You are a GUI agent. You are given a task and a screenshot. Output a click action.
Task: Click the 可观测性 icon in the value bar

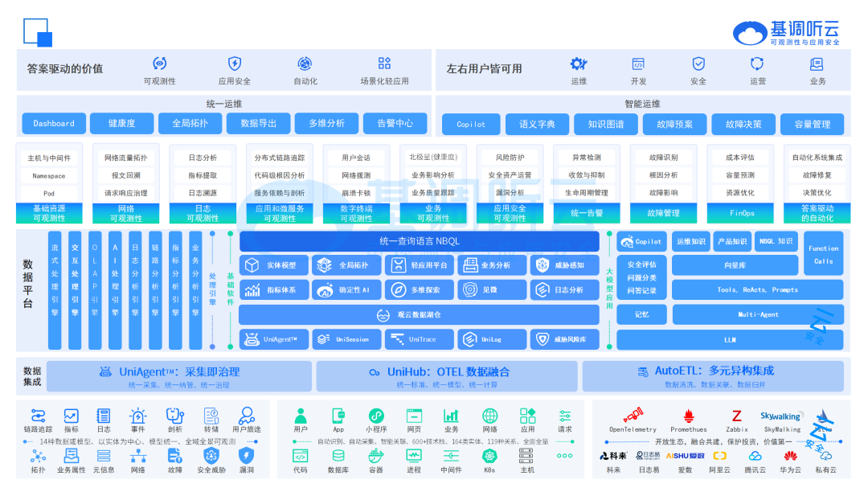tap(159, 64)
